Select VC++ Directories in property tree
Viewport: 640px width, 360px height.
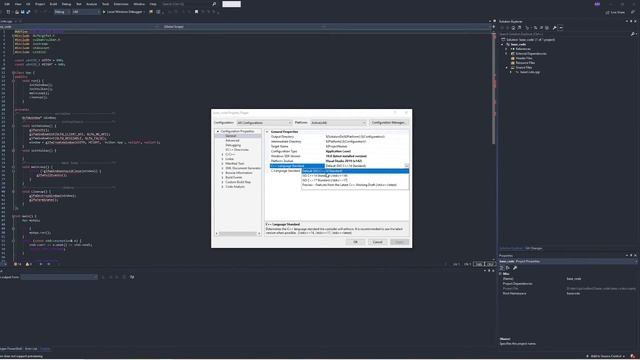tap(237, 150)
